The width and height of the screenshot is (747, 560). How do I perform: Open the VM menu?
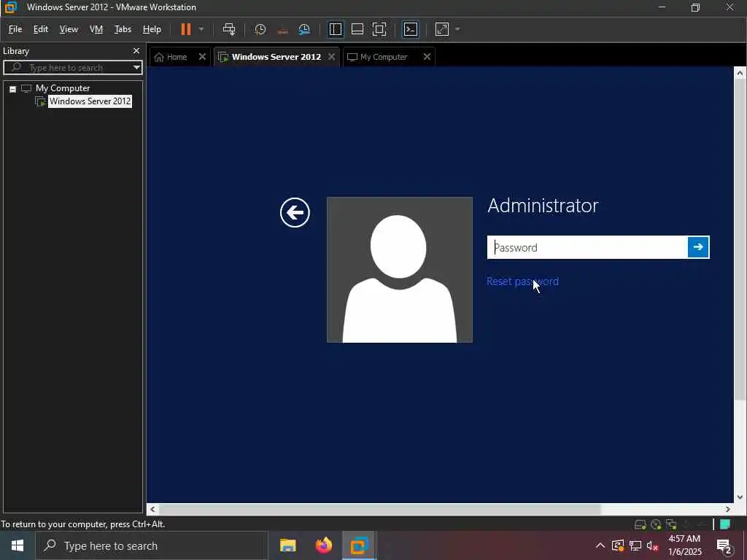(96, 29)
